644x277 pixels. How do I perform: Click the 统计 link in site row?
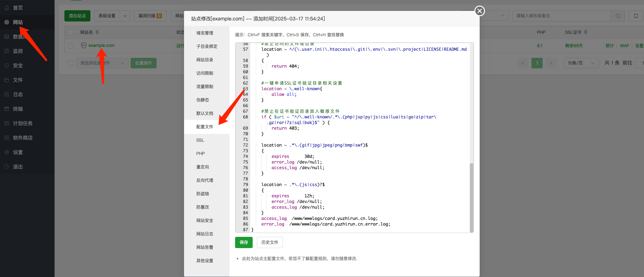610,46
